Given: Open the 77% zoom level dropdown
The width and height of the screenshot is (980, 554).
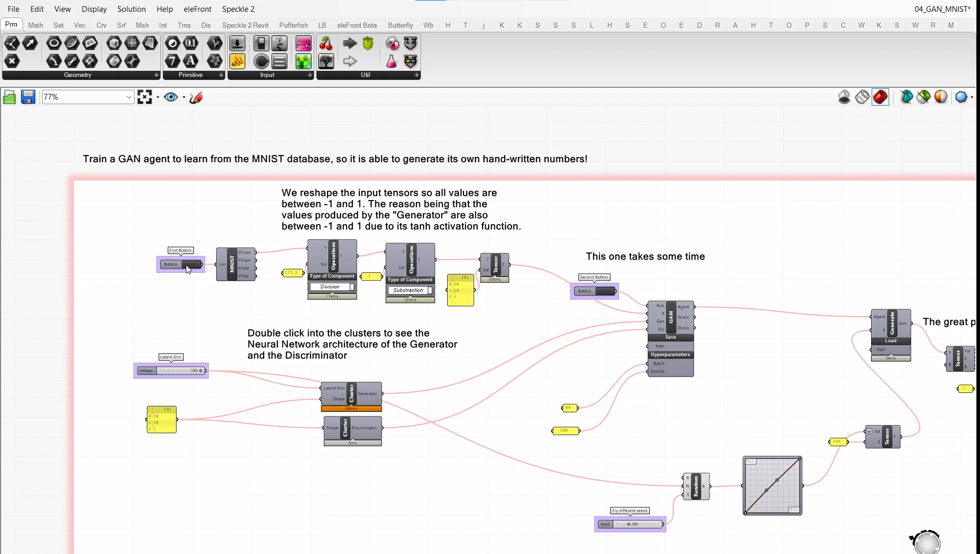Looking at the screenshot, I should point(128,97).
